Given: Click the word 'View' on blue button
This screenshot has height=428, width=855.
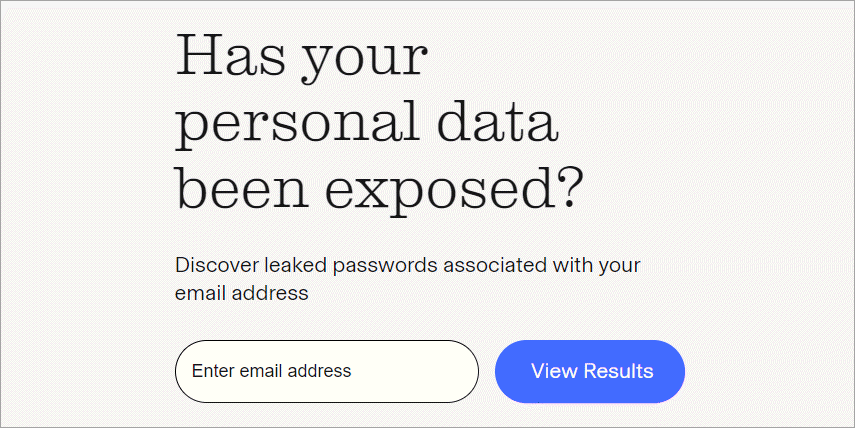Looking at the screenshot, I should [554, 371].
